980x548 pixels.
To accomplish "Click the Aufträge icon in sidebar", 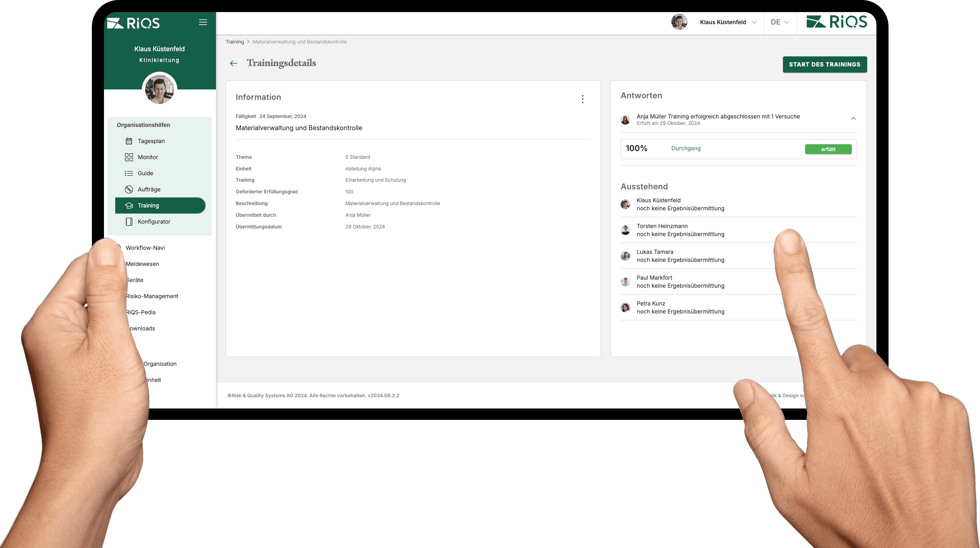I will pyautogui.click(x=129, y=189).
